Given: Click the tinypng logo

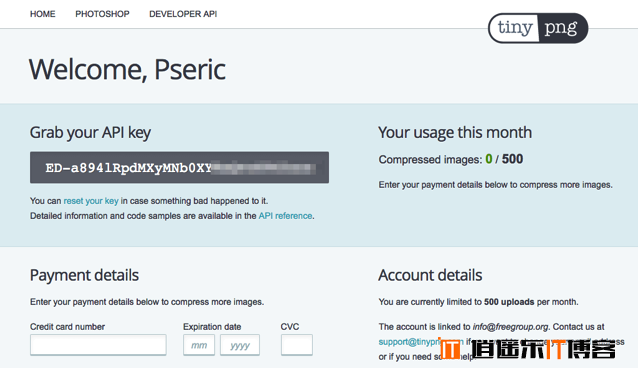Looking at the screenshot, I should (538, 28).
